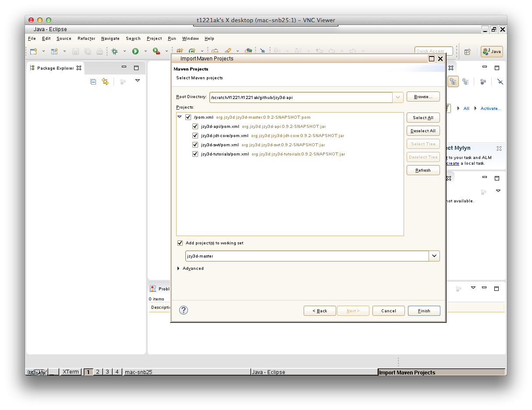The image size is (532, 410).
Task: Minimize the Task List view
Action: [485, 67]
